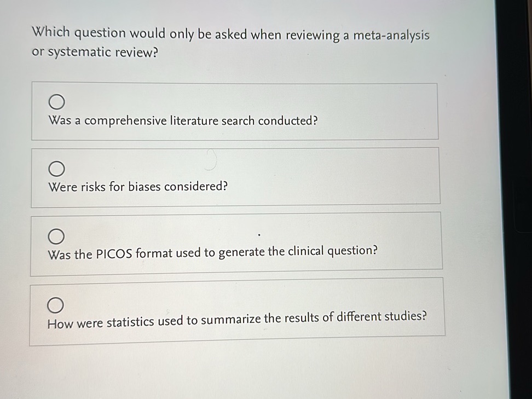Click the first answer card
532x399 pixels.
pos(235,111)
